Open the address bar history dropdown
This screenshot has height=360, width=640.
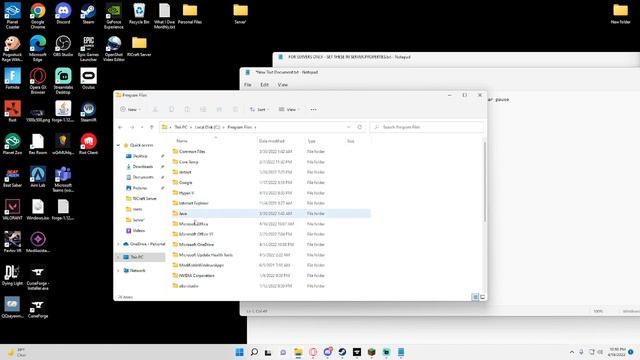349,127
